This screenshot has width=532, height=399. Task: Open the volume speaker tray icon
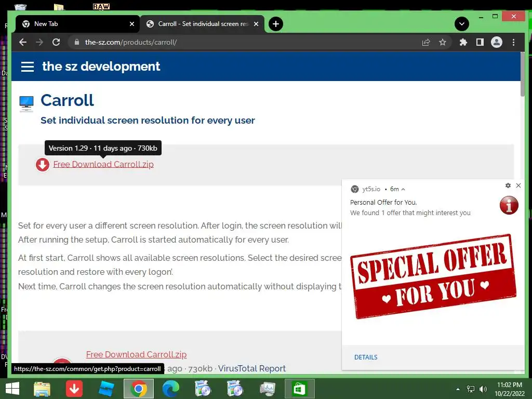tap(483, 389)
